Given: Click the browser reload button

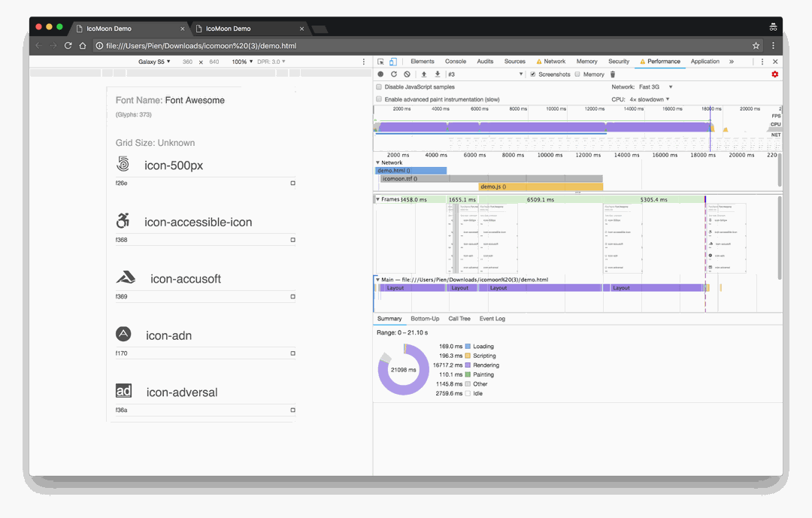Looking at the screenshot, I should [x=68, y=46].
